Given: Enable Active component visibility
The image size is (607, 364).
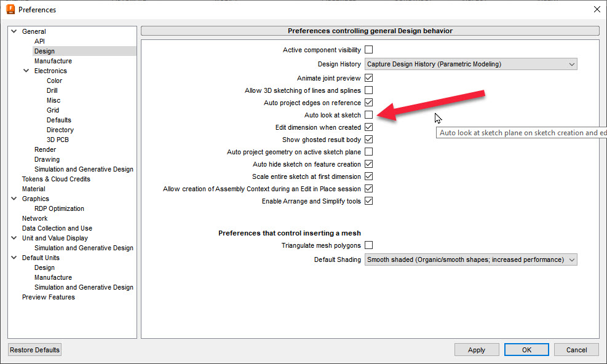Looking at the screenshot, I should (368, 50).
